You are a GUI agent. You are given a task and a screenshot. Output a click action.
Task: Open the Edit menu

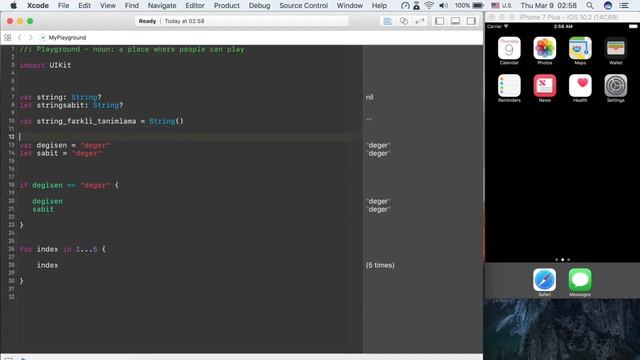point(84,5)
